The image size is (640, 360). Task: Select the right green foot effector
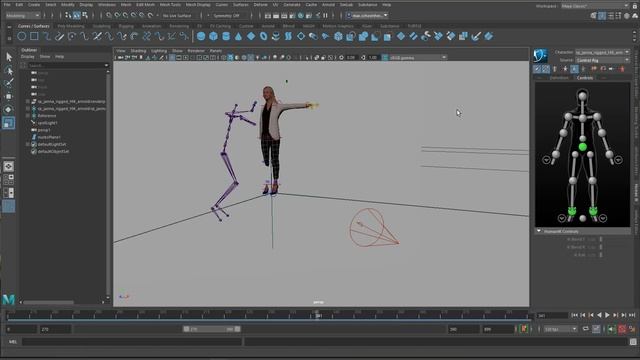593,211
